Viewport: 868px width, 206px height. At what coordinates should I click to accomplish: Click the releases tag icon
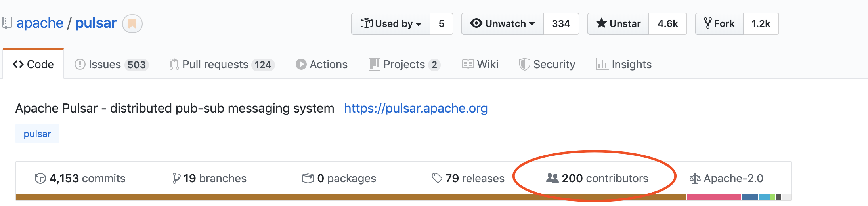click(x=437, y=178)
